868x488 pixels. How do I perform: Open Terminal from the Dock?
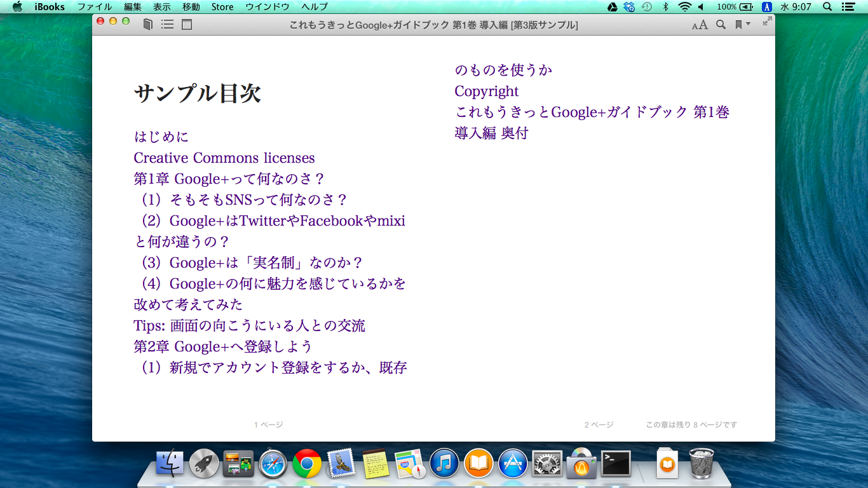point(616,464)
